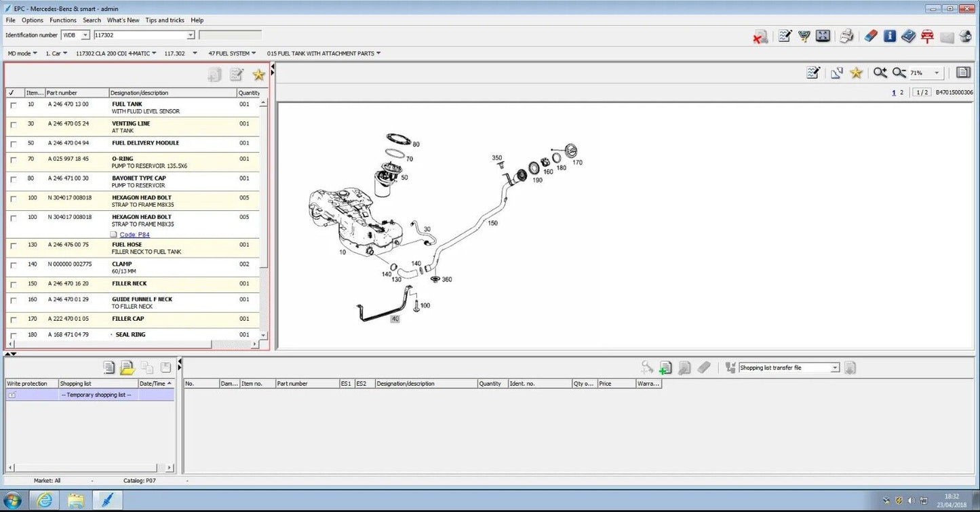Viewport: 980px width, 512px height.
Task: Zoom out of the parts diagram
Action: (899, 73)
